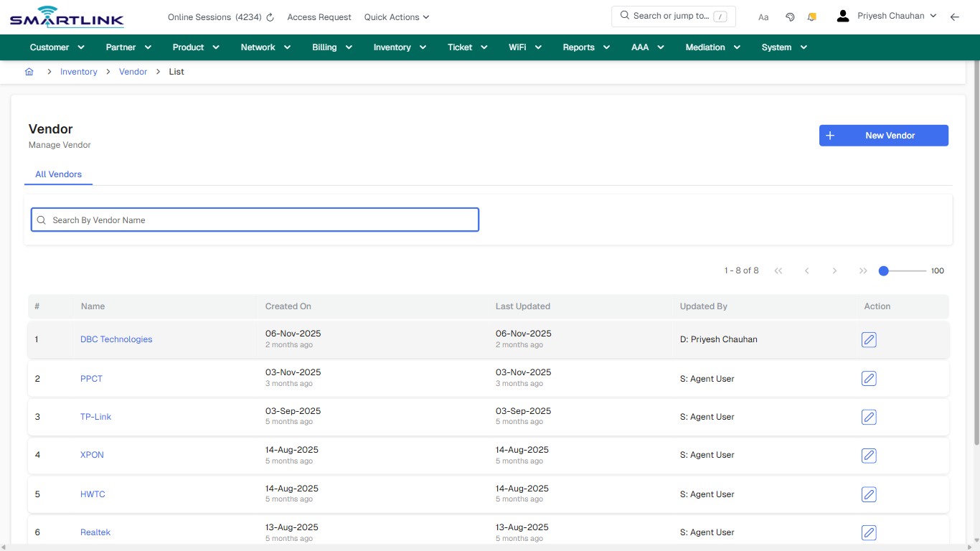Click the edit pencil icon for TP-Link
980x551 pixels.
[869, 417]
